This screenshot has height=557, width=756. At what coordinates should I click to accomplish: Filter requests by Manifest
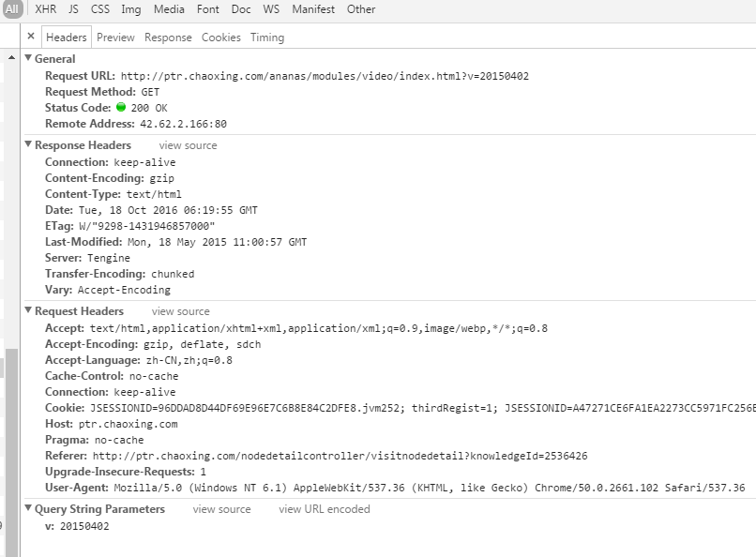click(313, 9)
